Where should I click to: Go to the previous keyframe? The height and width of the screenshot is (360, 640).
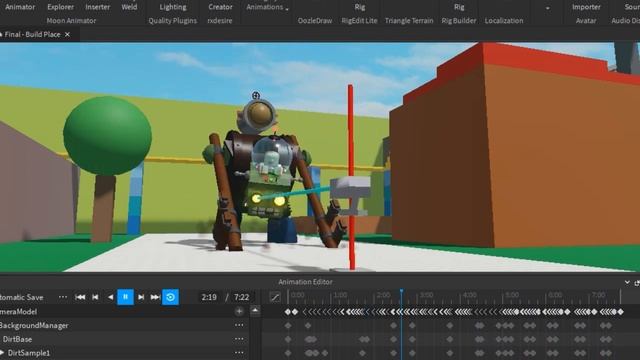coord(95,297)
